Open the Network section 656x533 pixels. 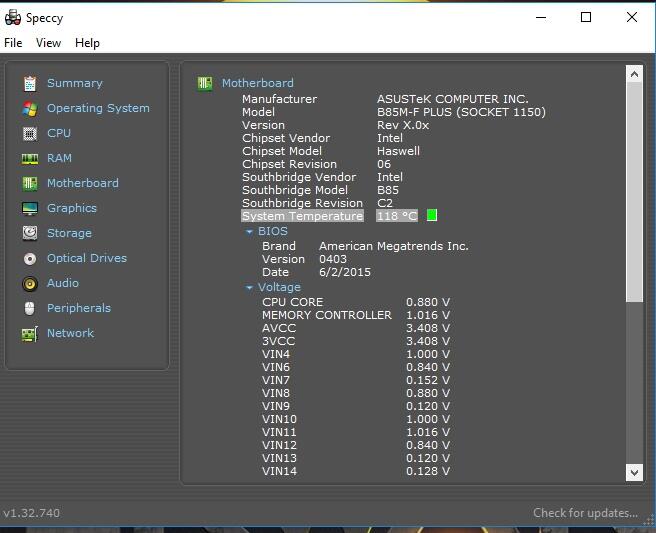tap(71, 333)
